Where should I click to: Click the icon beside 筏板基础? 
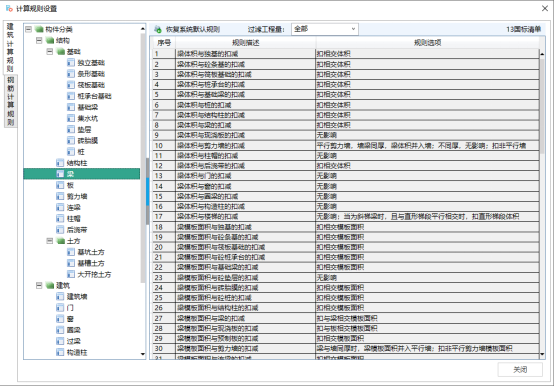tap(71, 85)
